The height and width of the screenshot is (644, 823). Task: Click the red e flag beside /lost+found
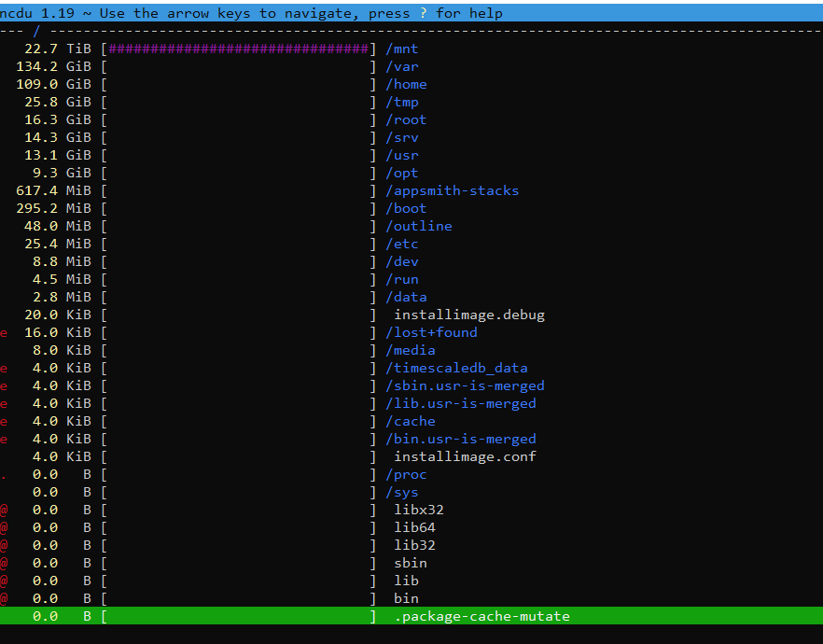click(x=4, y=333)
